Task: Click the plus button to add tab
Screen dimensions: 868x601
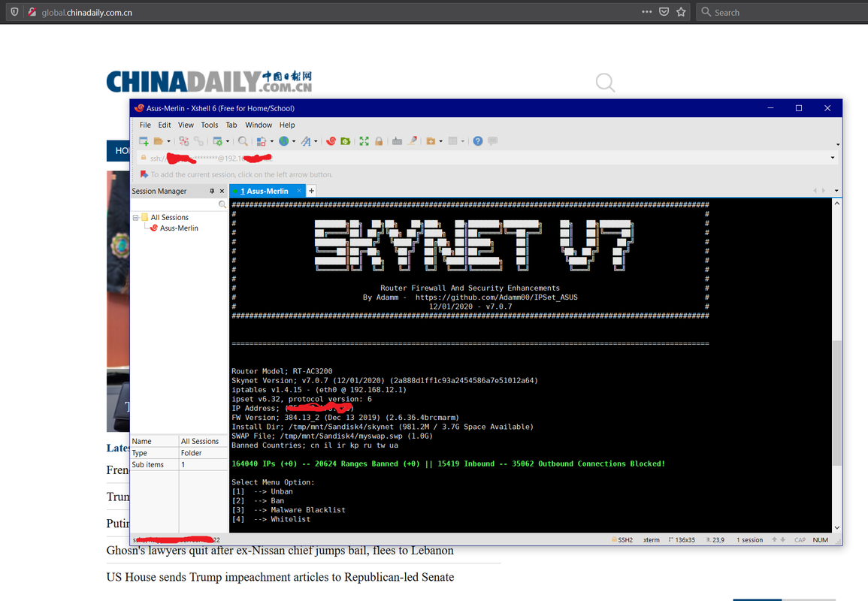Action: pyautogui.click(x=311, y=191)
